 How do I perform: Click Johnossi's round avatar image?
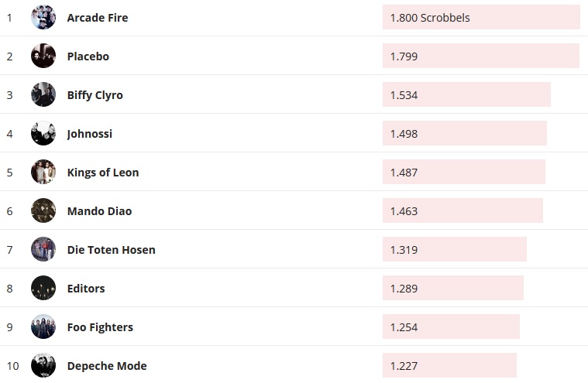point(43,133)
